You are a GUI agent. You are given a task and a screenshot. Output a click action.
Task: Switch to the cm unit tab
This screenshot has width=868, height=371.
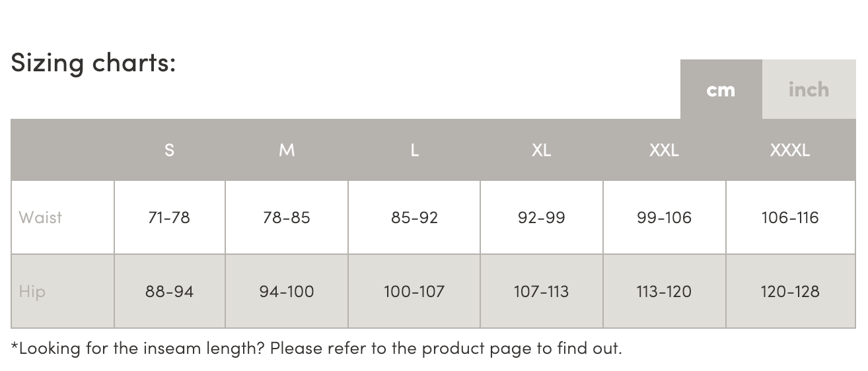[721, 90]
